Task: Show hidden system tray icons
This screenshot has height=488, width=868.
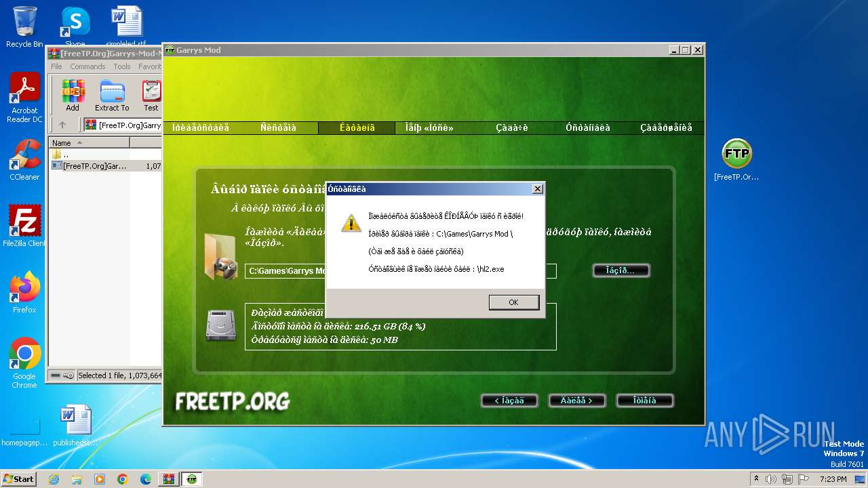Action: click(x=756, y=479)
